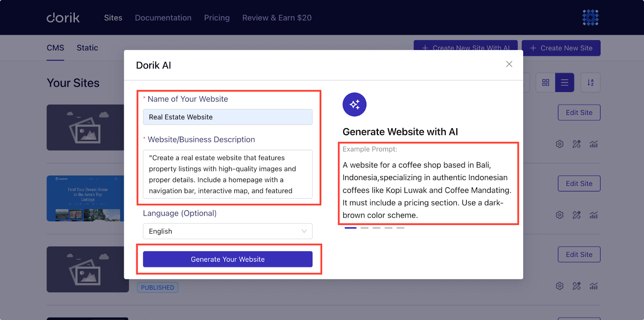
Task: Go to Sites in the top navigation
Action: pyautogui.click(x=113, y=18)
